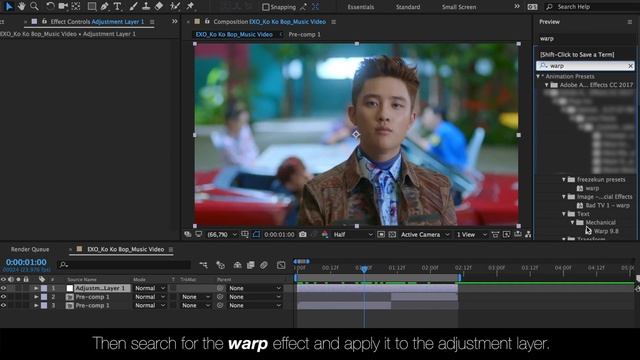Viewport: 640px width, 360px height.
Task: Open the Active Camera dropdown
Action: 424,235
